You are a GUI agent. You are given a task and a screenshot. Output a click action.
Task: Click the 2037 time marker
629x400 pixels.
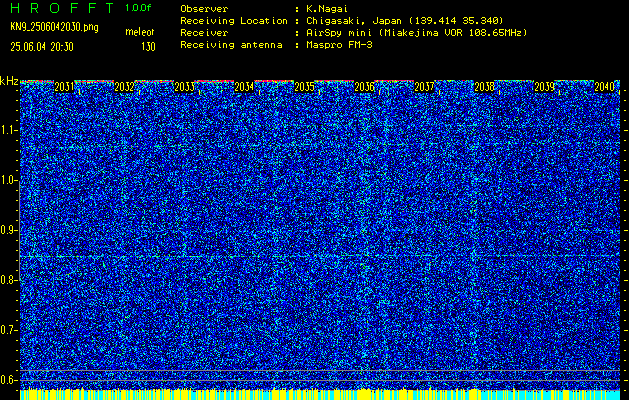(x=424, y=87)
